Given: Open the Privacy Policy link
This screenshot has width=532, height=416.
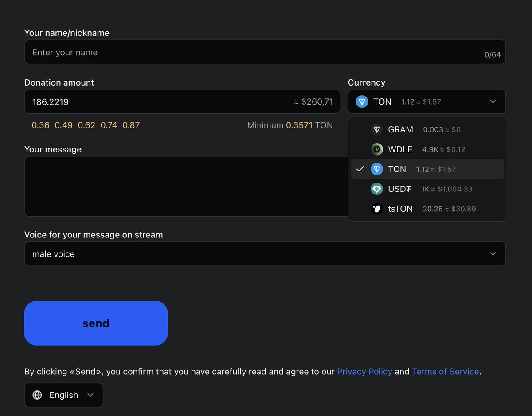Looking at the screenshot, I should 364,372.
